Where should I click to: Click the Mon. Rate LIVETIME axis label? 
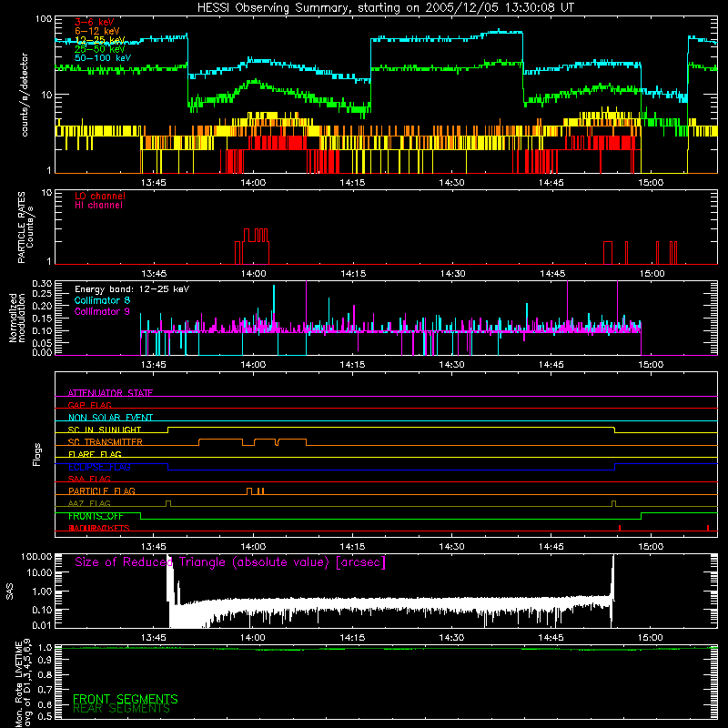(x=23, y=683)
